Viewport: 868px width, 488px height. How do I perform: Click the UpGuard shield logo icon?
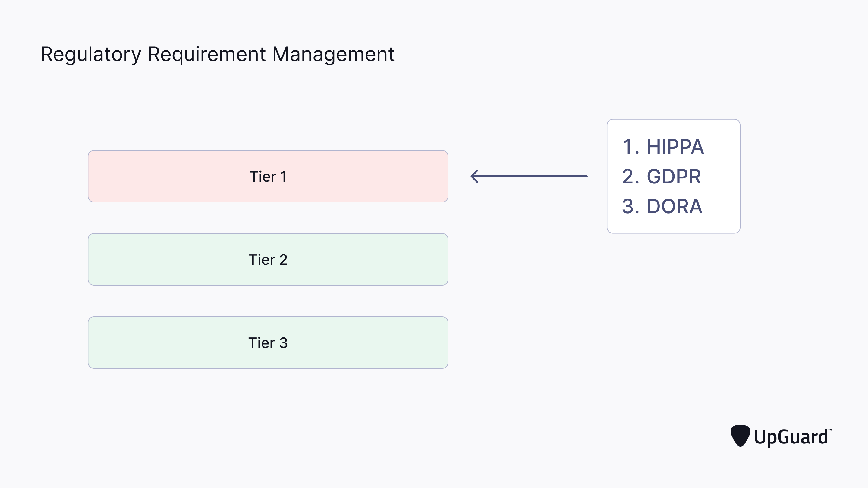coord(740,436)
